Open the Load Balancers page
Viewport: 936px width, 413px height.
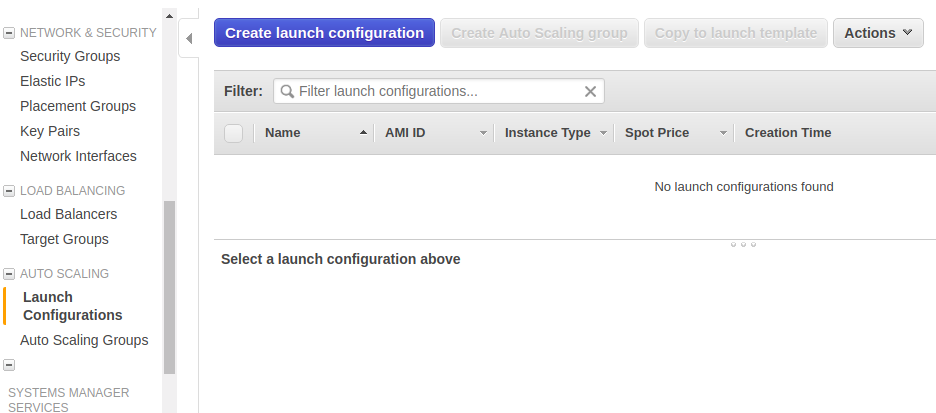pyautogui.click(x=68, y=214)
